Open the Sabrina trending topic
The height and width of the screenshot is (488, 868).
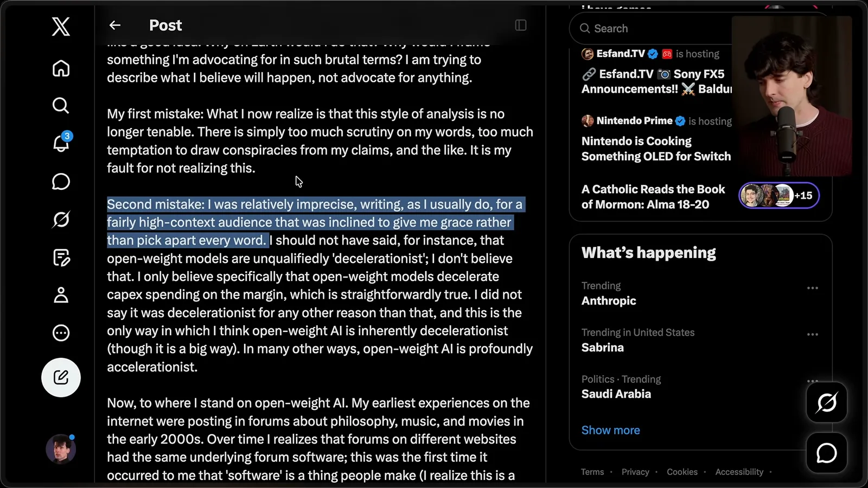tap(603, 348)
